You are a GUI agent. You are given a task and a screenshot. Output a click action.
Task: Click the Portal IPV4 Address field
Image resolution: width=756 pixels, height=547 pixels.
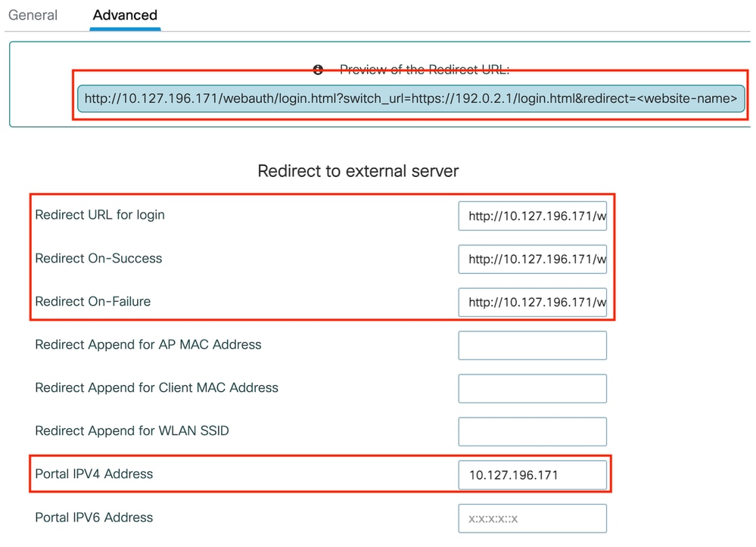pyautogui.click(x=532, y=474)
